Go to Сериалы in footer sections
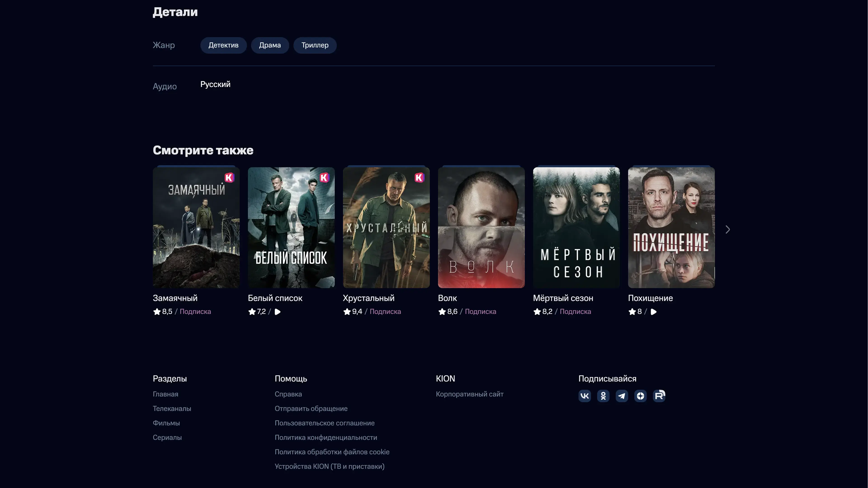Viewport: 868px width, 488px height. point(167,437)
